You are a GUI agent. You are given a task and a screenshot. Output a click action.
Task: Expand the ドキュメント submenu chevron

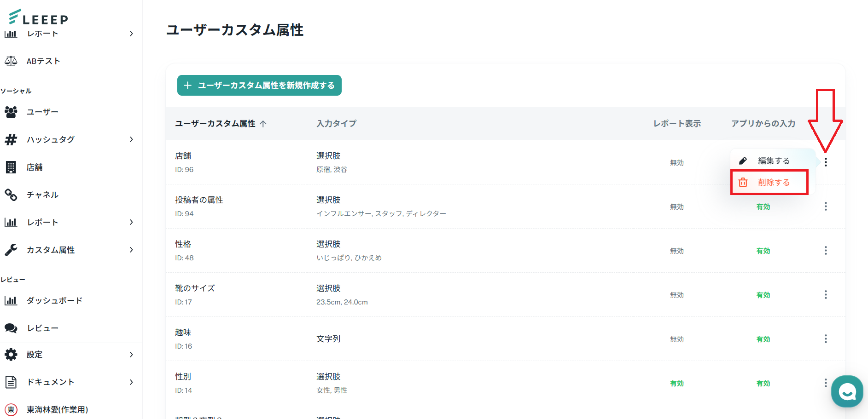[x=131, y=382]
